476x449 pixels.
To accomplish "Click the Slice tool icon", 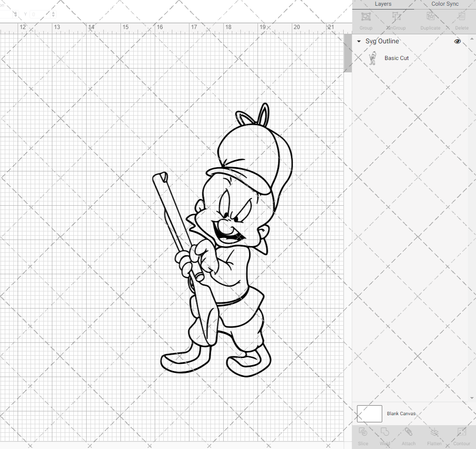I will pyautogui.click(x=363, y=432).
